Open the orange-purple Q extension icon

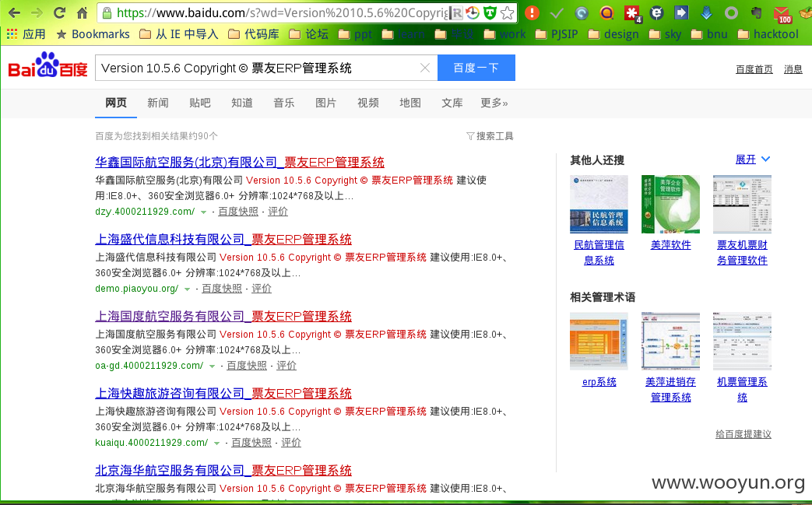coord(606,13)
